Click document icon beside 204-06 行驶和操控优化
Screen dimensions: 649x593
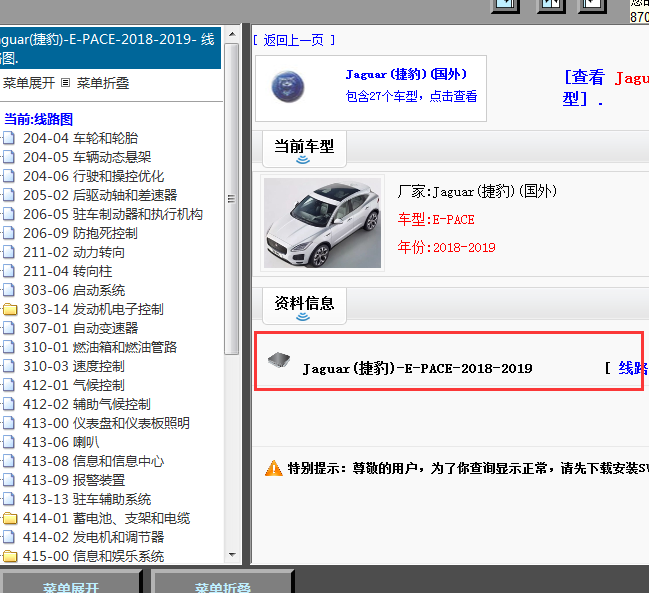pos(9,176)
